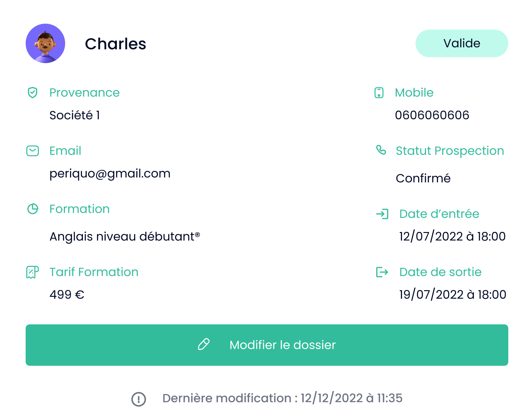Click the Date de sortie exit icon
The width and height of the screenshot is (531, 420).
coord(382,272)
